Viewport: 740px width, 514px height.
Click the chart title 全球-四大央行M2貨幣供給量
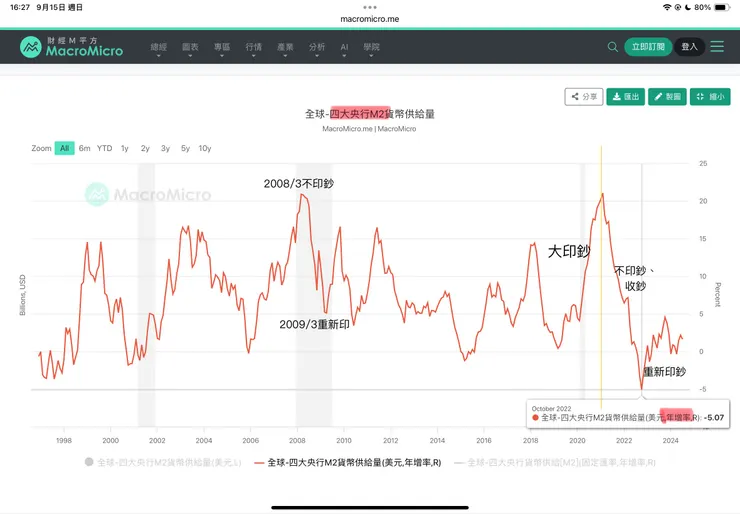click(370, 114)
